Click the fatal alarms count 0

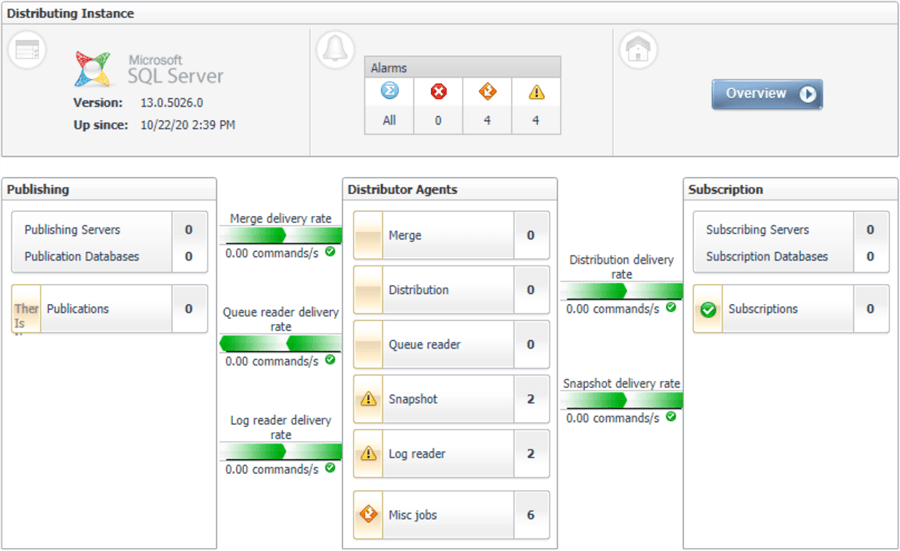pyautogui.click(x=439, y=121)
